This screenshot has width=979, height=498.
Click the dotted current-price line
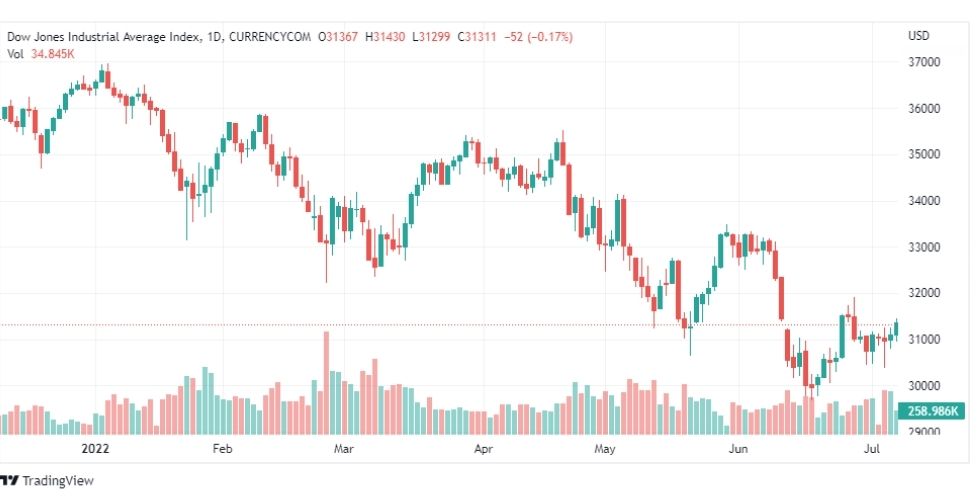click(x=450, y=325)
